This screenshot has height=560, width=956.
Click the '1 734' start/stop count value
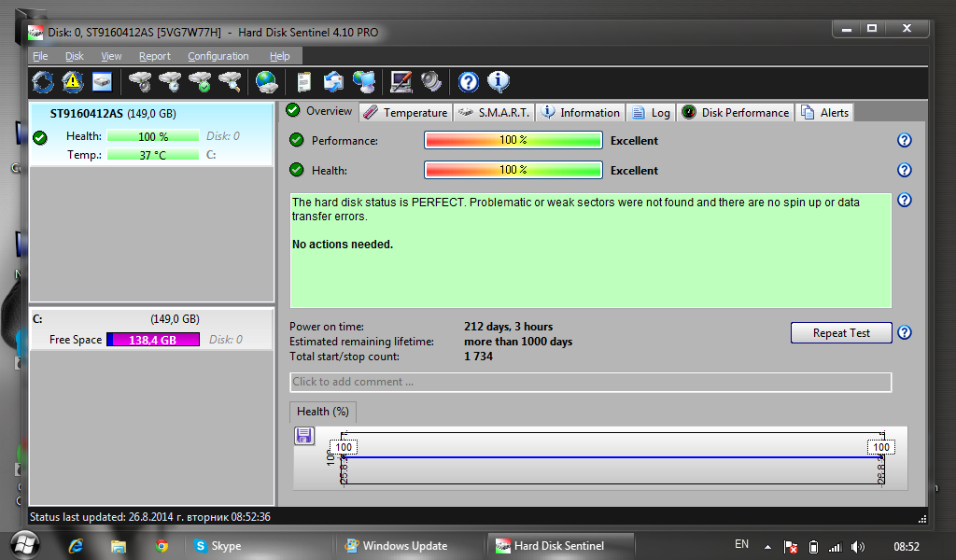[479, 357]
